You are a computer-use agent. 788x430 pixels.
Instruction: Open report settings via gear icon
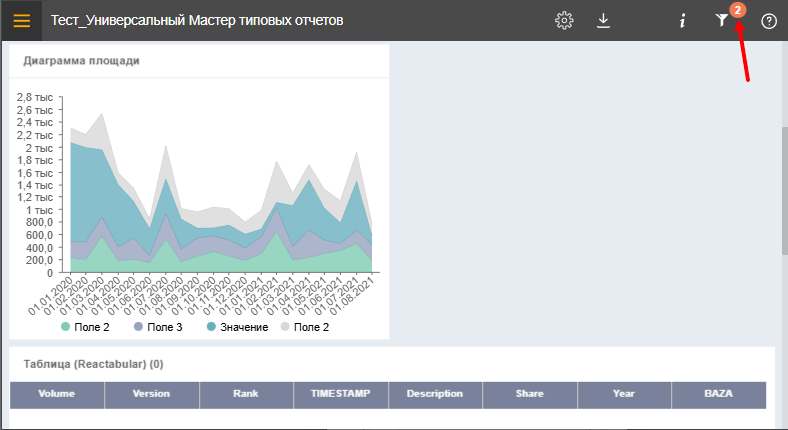click(x=564, y=20)
